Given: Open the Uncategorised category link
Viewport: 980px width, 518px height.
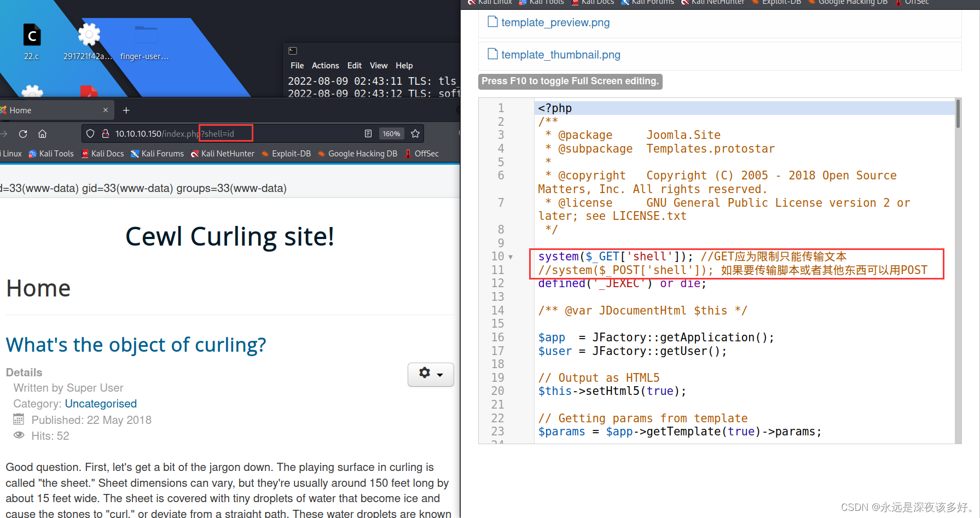Looking at the screenshot, I should click(101, 404).
